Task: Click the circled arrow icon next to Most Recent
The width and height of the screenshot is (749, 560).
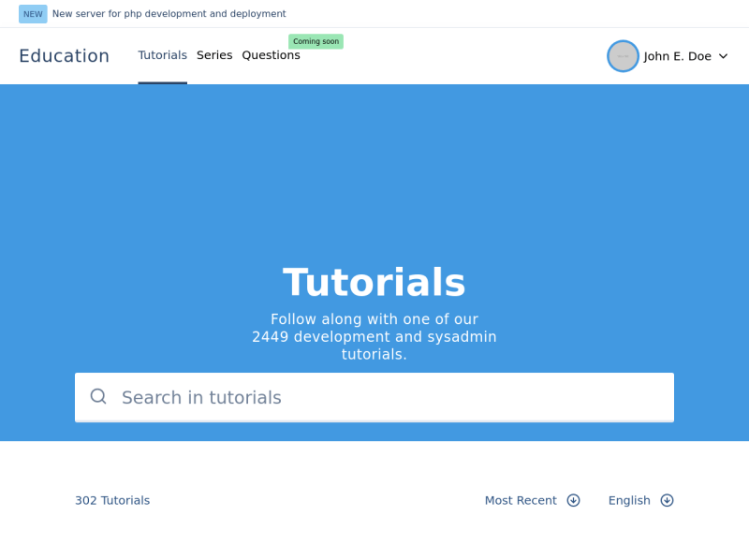Action: click(x=574, y=500)
